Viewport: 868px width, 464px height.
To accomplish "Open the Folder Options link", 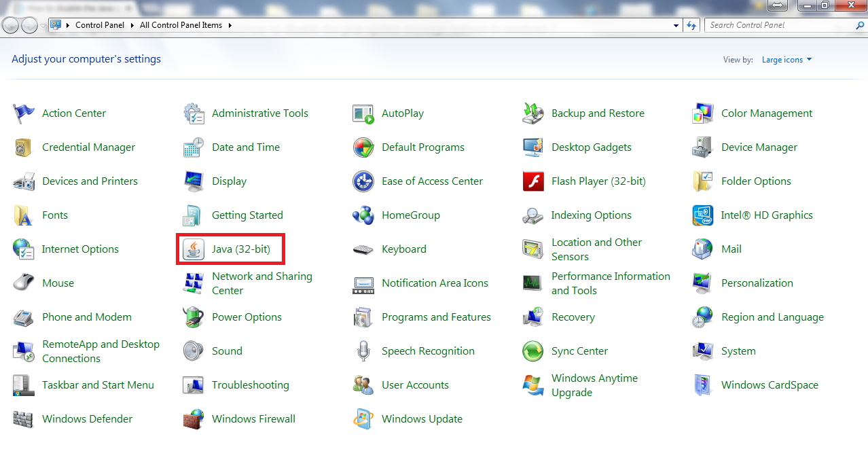I will (756, 181).
